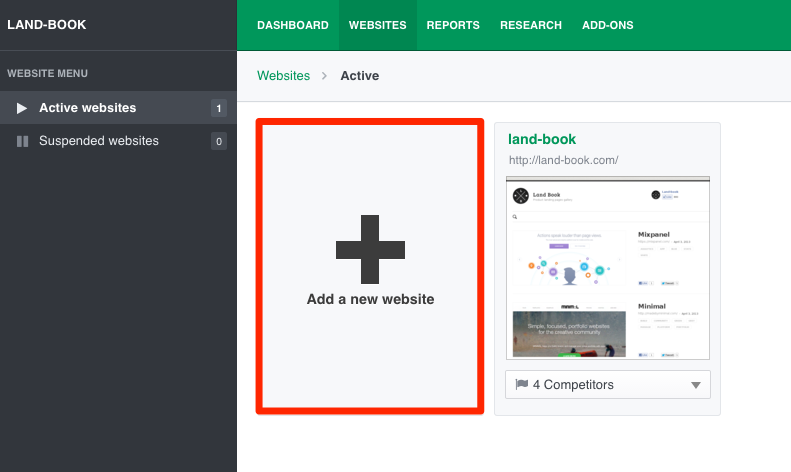Click the http://land-book.com/ URL text

(563, 160)
